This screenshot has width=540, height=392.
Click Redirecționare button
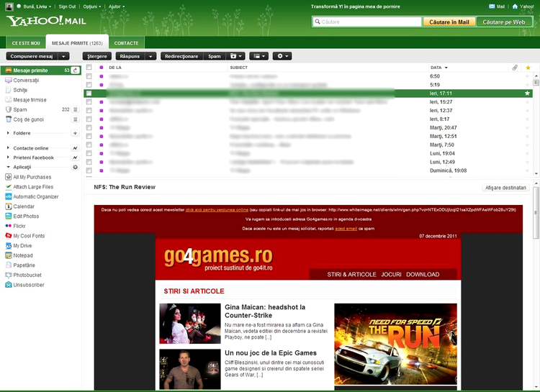[x=181, y=56]
